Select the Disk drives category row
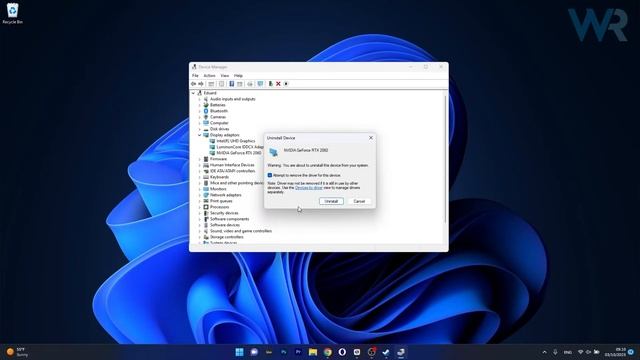 220,129
